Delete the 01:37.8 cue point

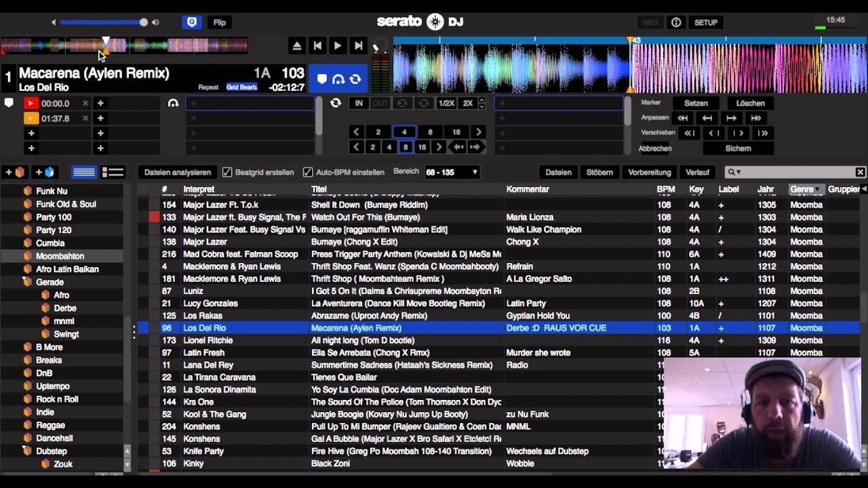coord(85,118)
